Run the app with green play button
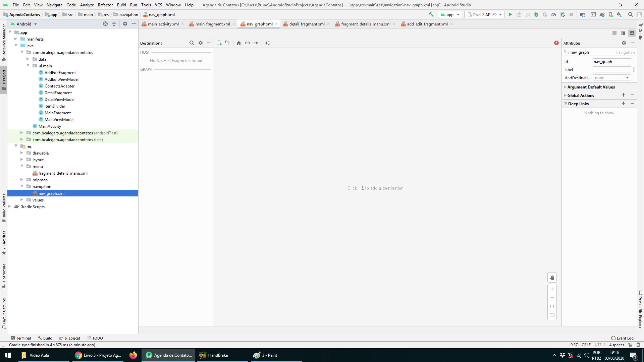 pos(510,15)
